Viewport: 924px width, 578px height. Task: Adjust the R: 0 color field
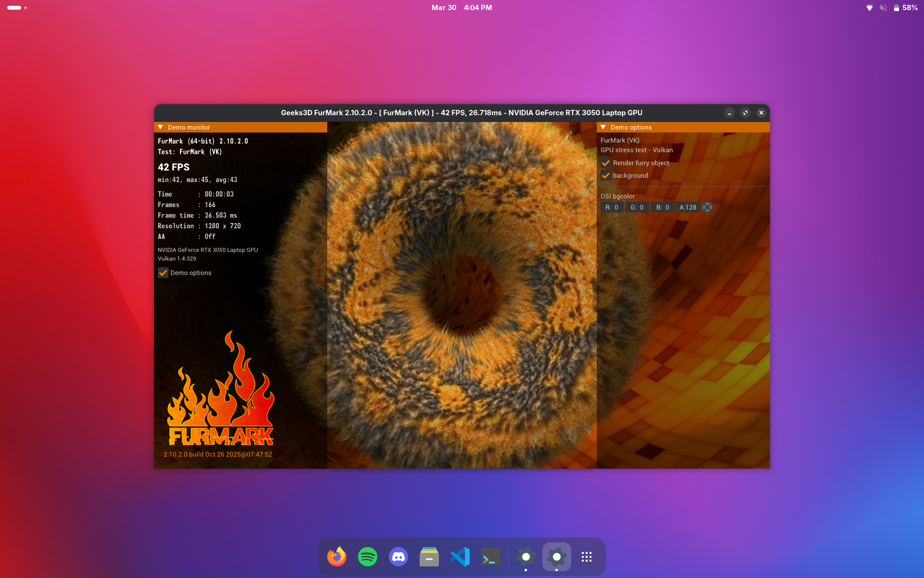click(x=612, y=207)
